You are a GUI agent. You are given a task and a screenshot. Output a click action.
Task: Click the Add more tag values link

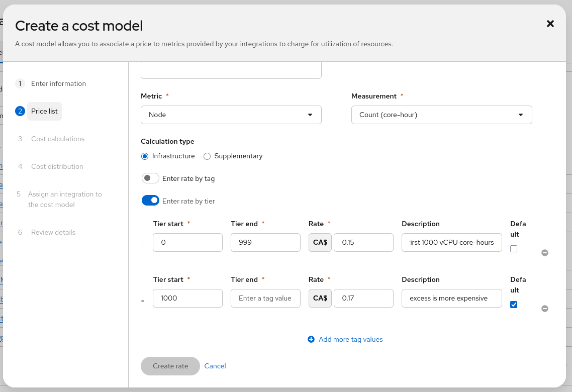tap(350, 340)
